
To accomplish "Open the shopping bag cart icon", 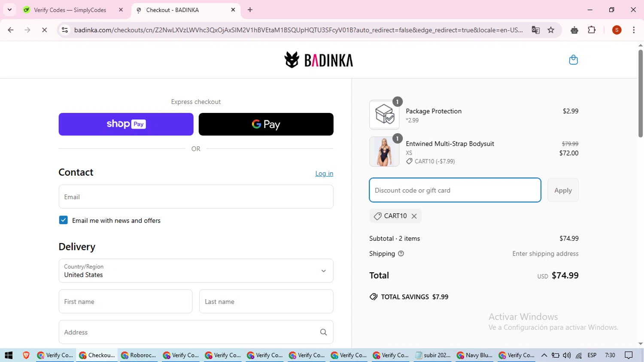I will coord(573,60).
